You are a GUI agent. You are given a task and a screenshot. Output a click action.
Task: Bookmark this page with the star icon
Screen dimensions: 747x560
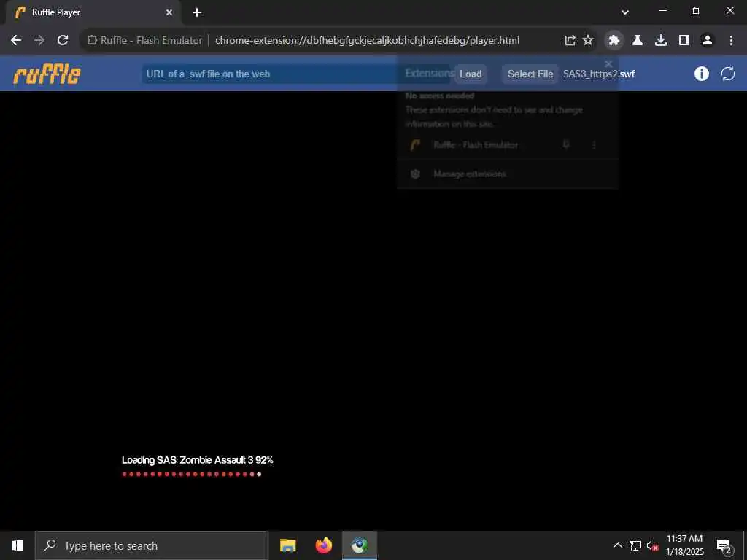[589, 41]
